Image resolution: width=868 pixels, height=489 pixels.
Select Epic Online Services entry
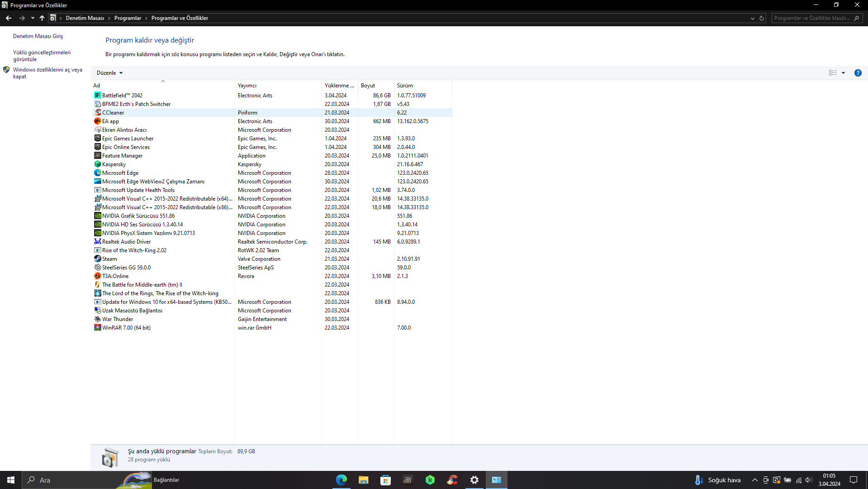point(271,147)
